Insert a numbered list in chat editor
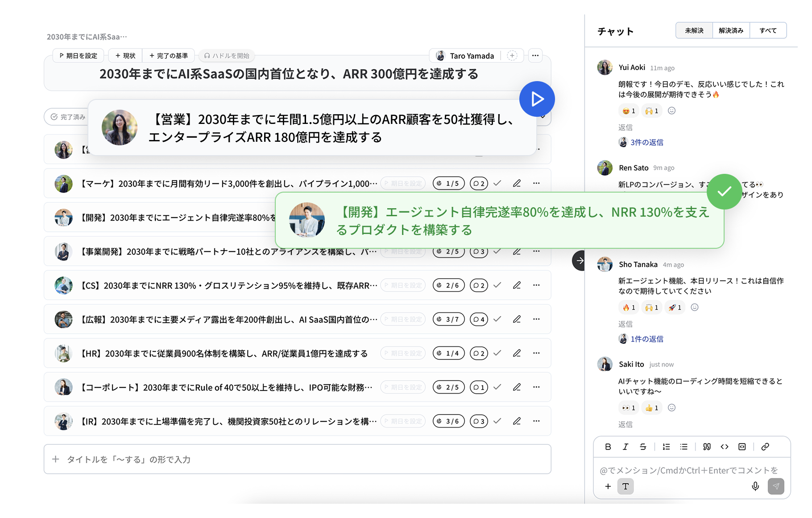The image size is (812, 518). tap(666, 447)
